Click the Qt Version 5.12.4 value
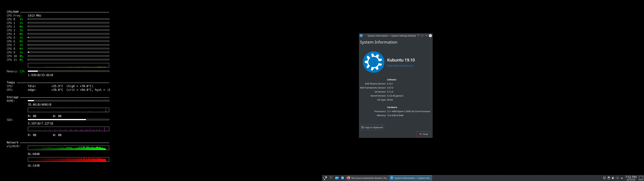This screenshot has width=644, height=181. pos(390,92)
